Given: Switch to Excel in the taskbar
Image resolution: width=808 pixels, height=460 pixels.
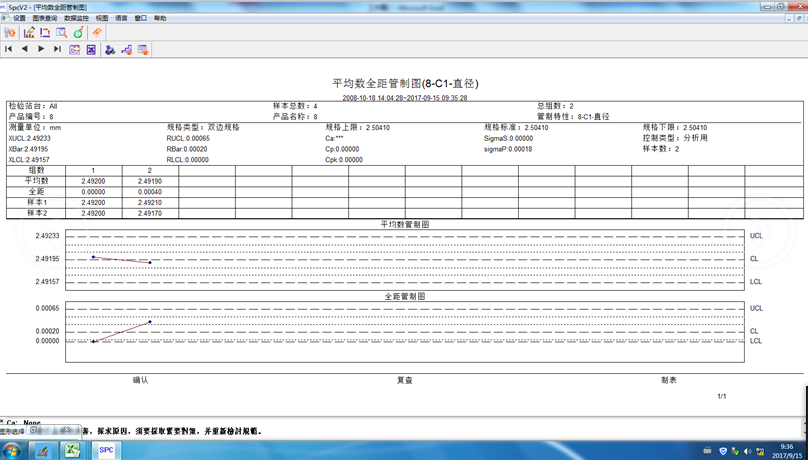Looking at the screenshot, I should pos(73,450).
